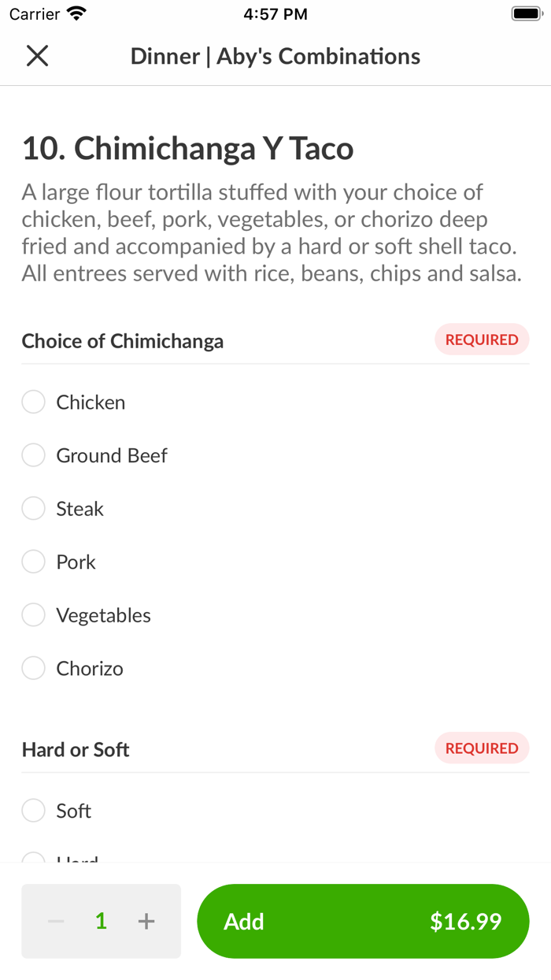
Task: Tap Add to add item for $16.99
Action: point(362,921)
